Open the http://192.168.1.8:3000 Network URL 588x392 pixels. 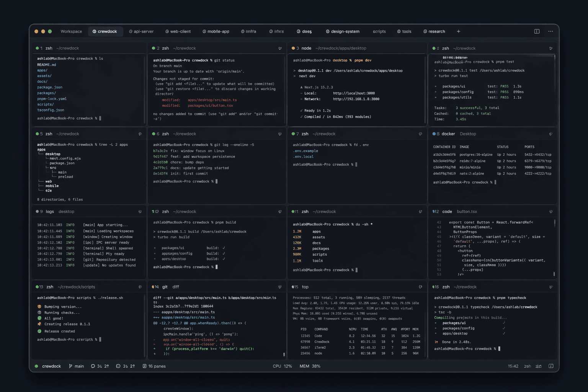click(x=356, y=99)
